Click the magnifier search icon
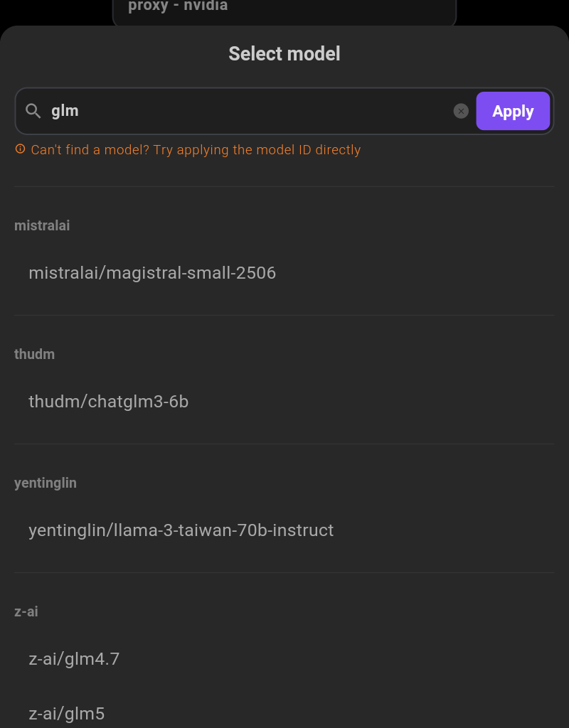The height and width of the screenshot is (728, 569). point(33,111)
